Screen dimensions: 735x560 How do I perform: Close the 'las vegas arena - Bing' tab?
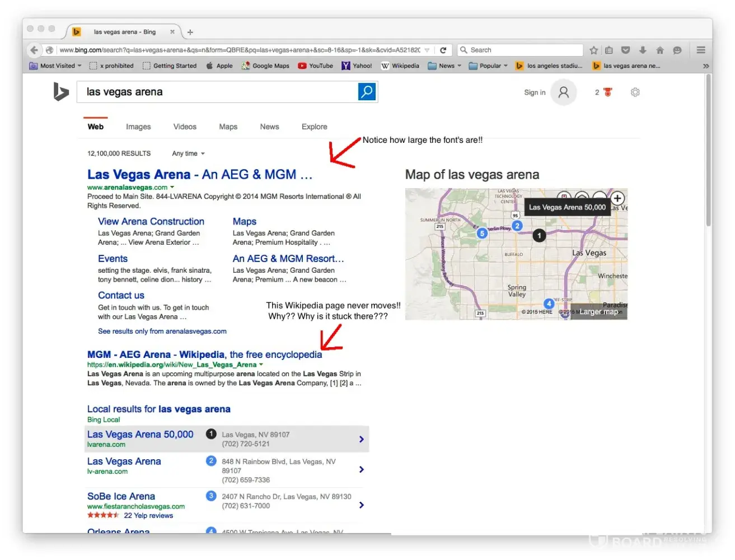tap(172, 32)
